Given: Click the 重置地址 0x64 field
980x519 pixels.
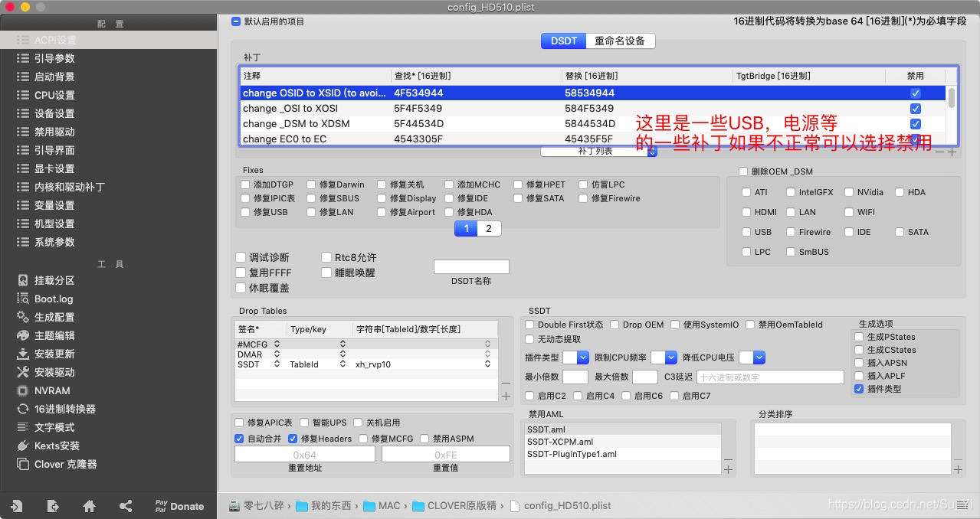Looking at the screenshot, I should (x=305, y=455).
